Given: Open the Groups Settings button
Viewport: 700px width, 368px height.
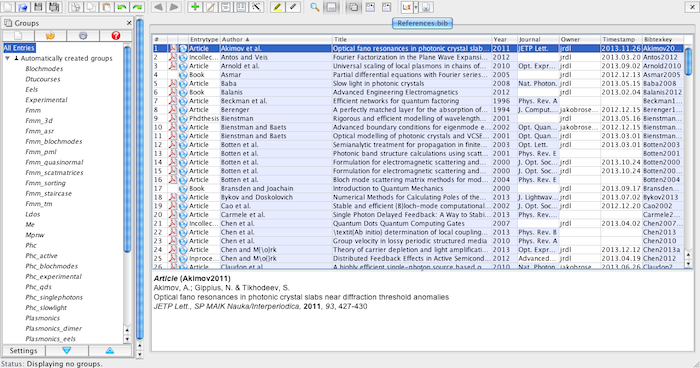Looking at the screenshot, I should [x=23, y=351].
